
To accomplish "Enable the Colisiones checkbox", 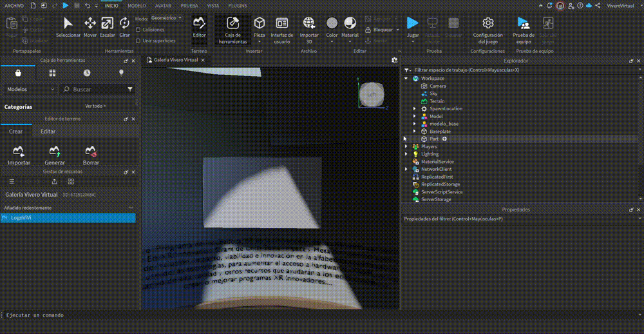I will tap(138, 30).
